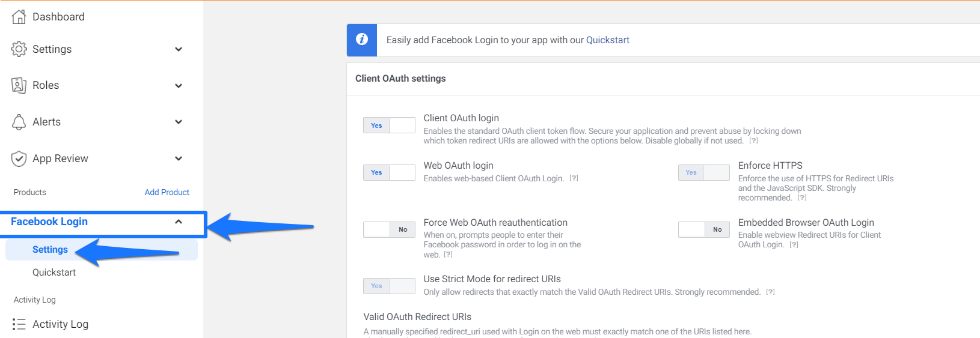Image resolution: width=980 pixels, height=338 pixels.
Task: Select Quickstart under Facebook Login
Action: (54, 273)
